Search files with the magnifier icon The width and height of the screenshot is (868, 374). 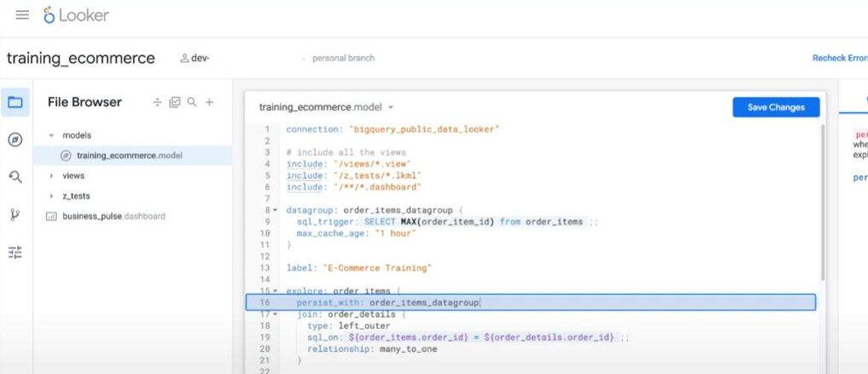click(x=192, y=102)
